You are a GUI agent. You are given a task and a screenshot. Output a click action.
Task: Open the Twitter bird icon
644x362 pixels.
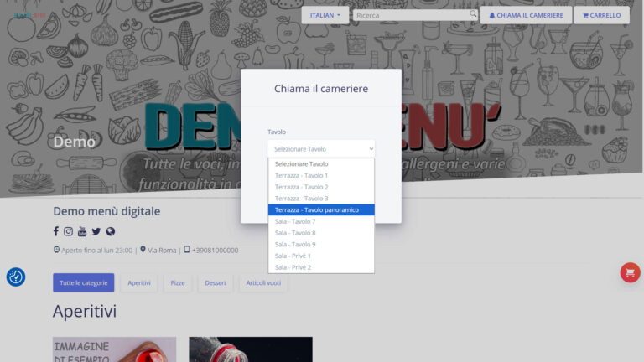pos(96,231)
